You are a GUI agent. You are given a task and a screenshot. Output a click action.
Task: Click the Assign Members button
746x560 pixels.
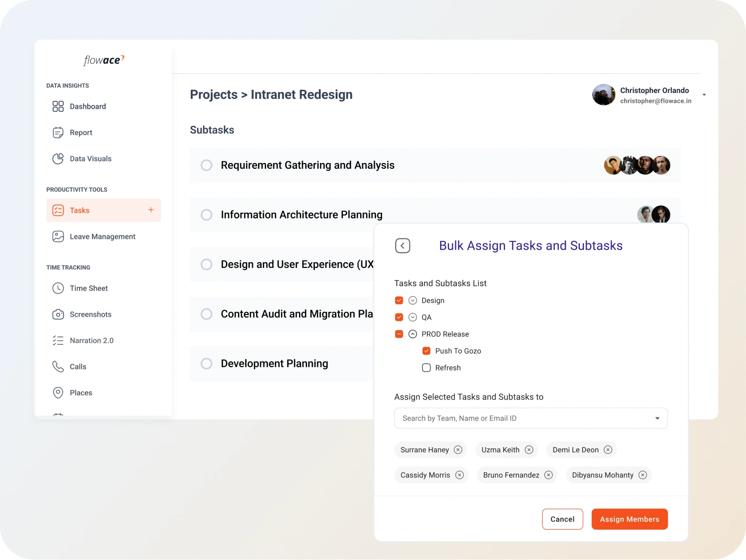coord(629,519)
